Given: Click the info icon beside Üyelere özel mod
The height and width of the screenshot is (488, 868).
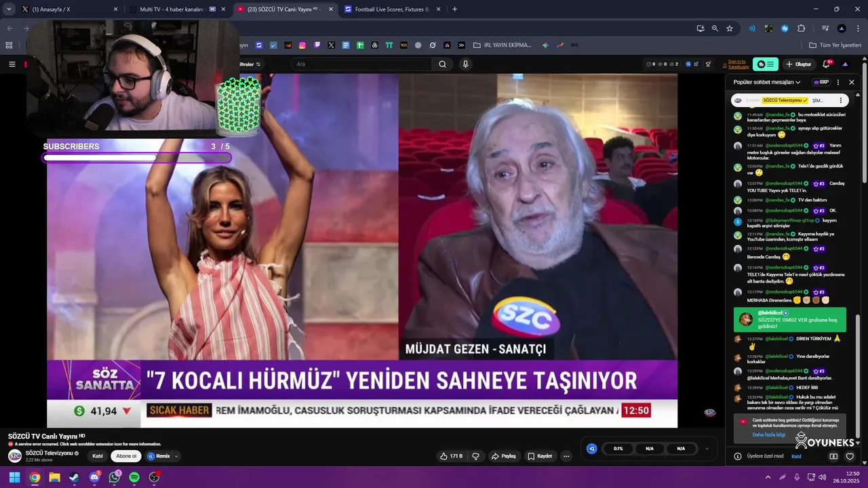Looking at the screenshot, I should (738, 456).
